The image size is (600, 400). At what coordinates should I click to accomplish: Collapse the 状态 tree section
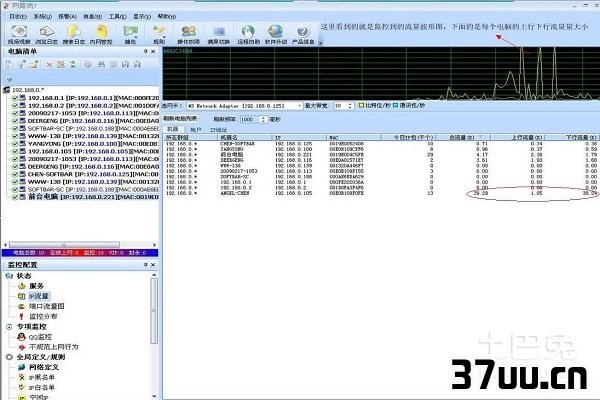pos(9,276)
